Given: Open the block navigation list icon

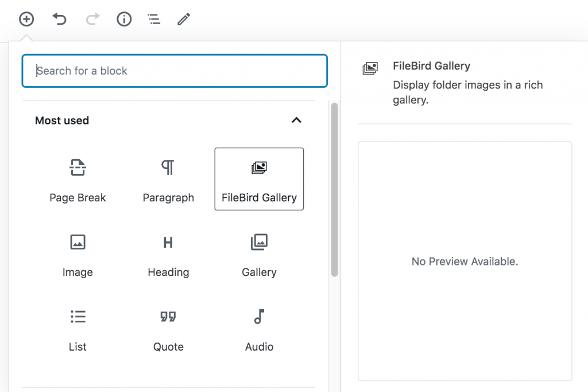Looking at the screenshot, I should tap(154, 19).
